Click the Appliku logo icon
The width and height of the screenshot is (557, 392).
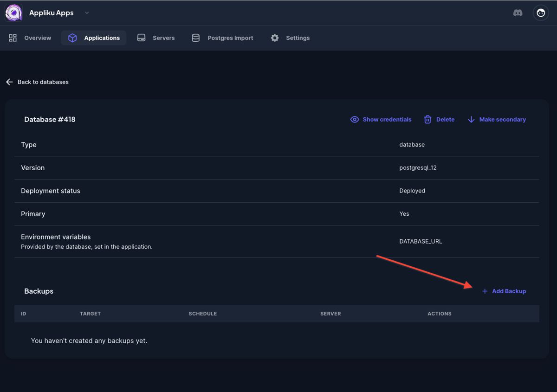click(x=13, y=13)
